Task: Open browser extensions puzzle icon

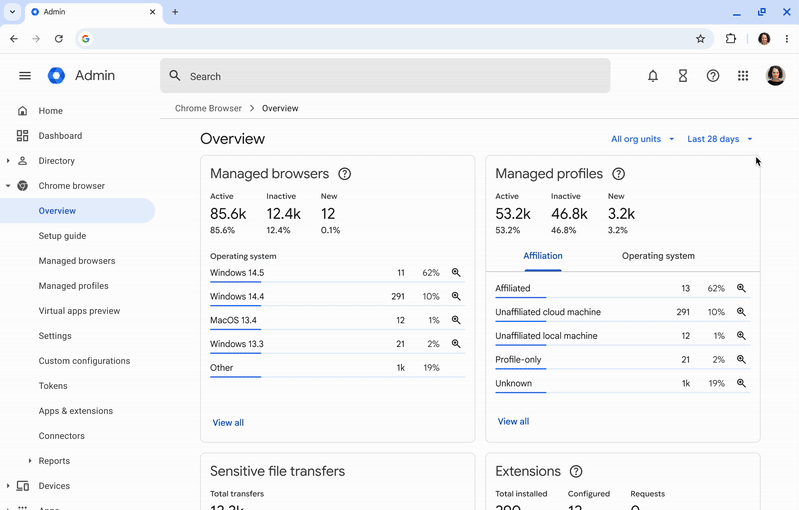Action: click(731, 39)
